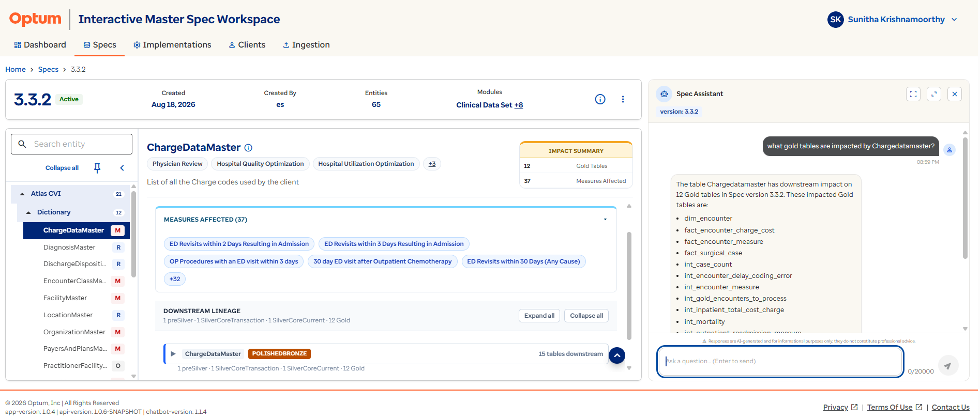The height and width of the screenshot is (419, 980).
Task: Click the search magnifier icon
Action: (22, 144)
